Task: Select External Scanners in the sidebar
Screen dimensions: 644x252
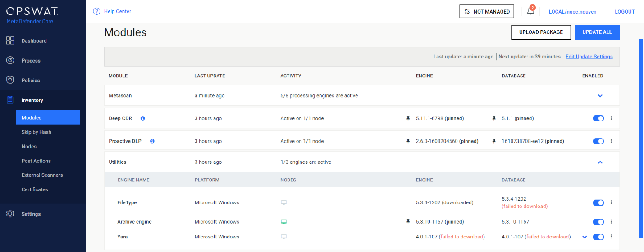Action: point(42,175)
